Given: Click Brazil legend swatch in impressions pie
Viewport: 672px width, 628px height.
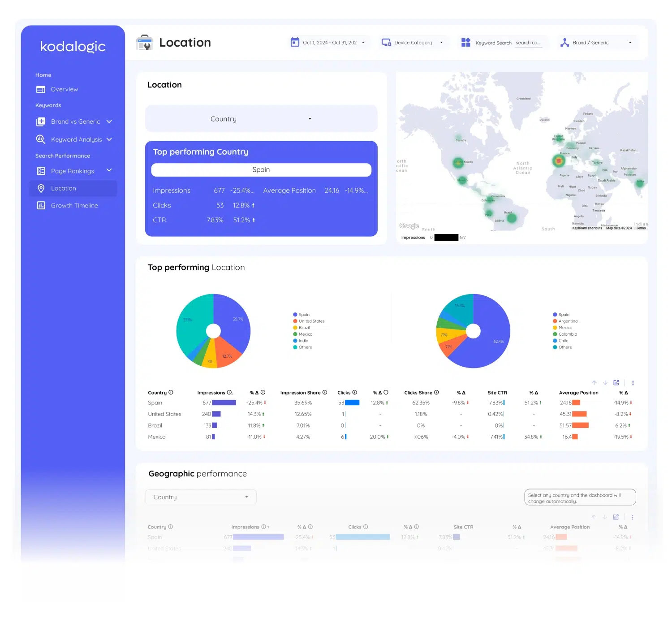Looking at the screenshot, I should click(295, 328).
